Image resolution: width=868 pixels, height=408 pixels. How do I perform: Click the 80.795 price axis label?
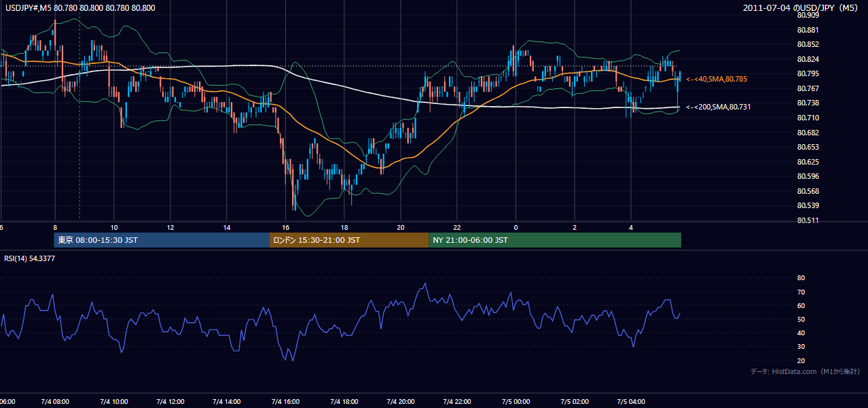[x=808, y=73]
